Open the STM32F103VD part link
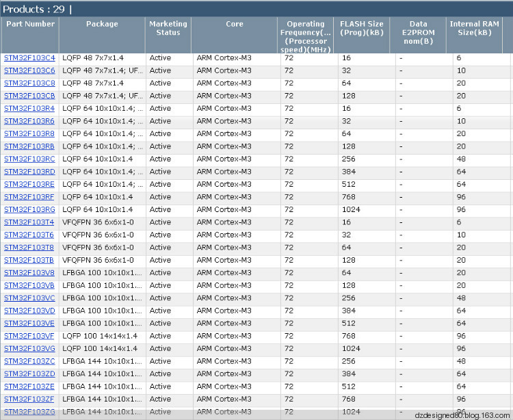The width and height of the screenshot is (513, 420). (x=29, y=311)
